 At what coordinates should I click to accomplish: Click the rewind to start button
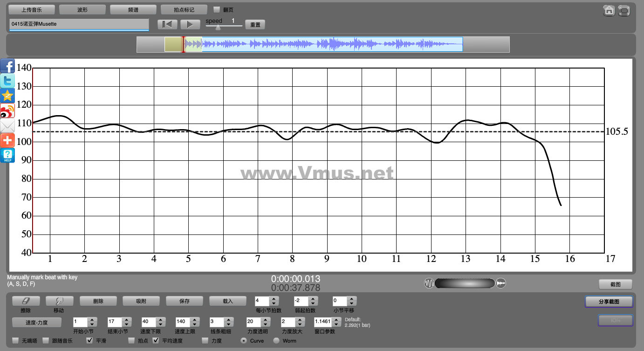167,24
